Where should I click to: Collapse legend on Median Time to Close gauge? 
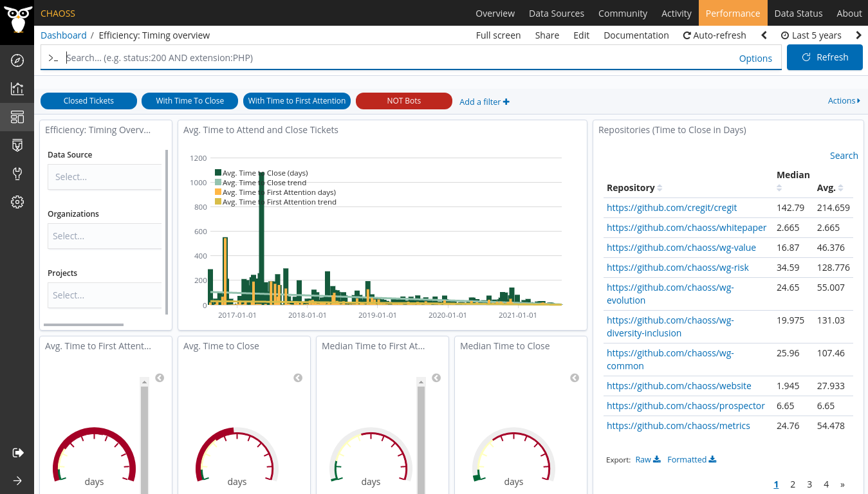[575, 378]
